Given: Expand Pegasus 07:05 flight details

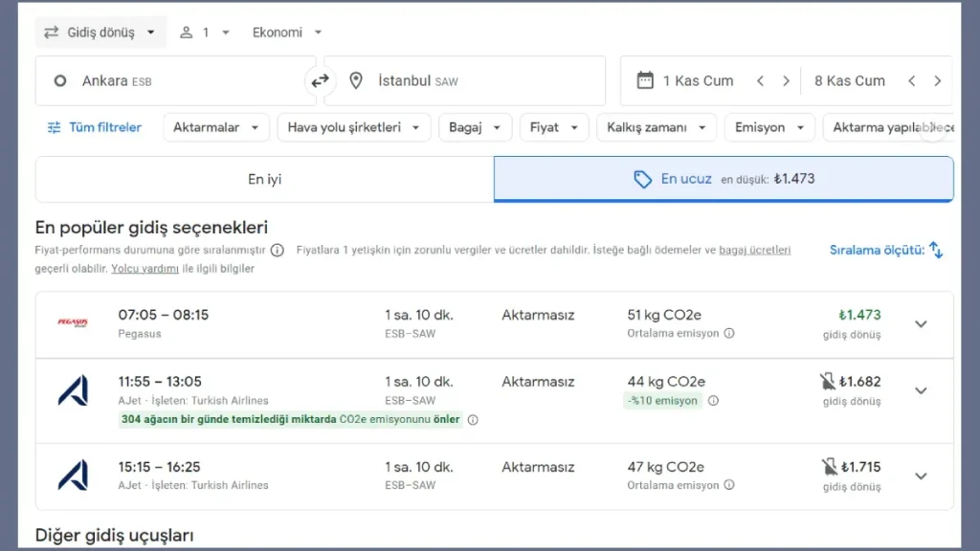Looking at the screenshot, I should [x=921, y=324].
